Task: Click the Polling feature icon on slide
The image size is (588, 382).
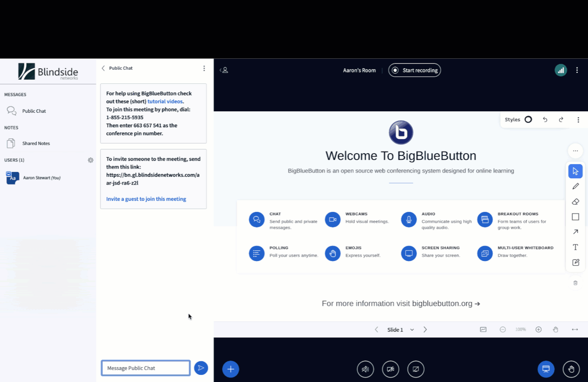Action: click(x=257, y=253)
